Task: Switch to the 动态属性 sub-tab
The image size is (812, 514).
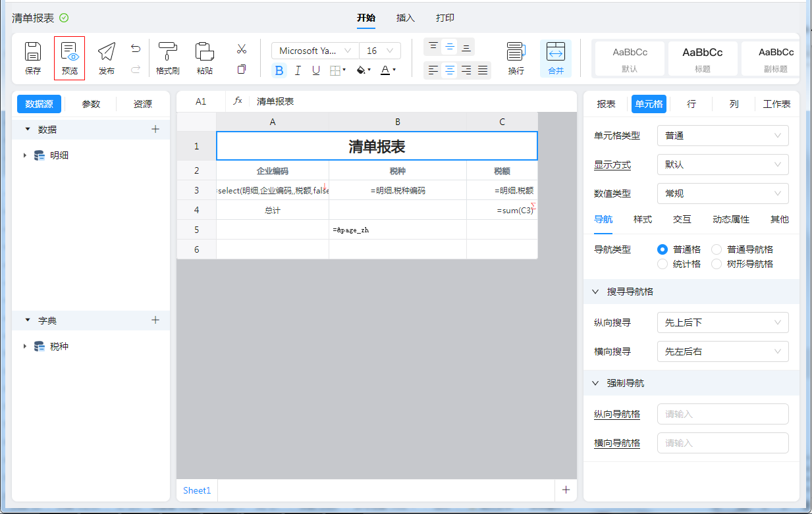Action: tap(731, 219)
